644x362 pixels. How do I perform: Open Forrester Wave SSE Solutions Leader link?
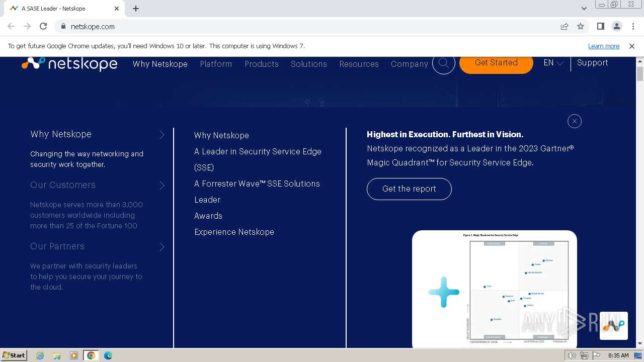tap(257, 192)
